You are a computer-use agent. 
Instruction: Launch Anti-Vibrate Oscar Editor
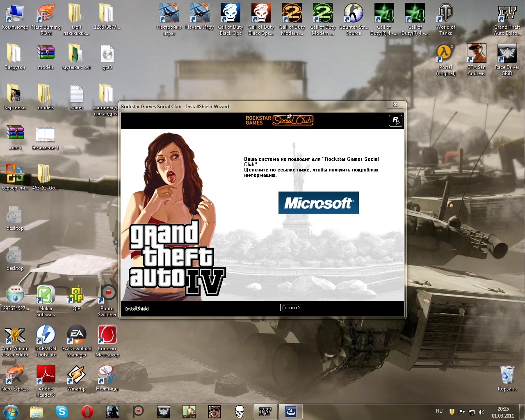15,340
